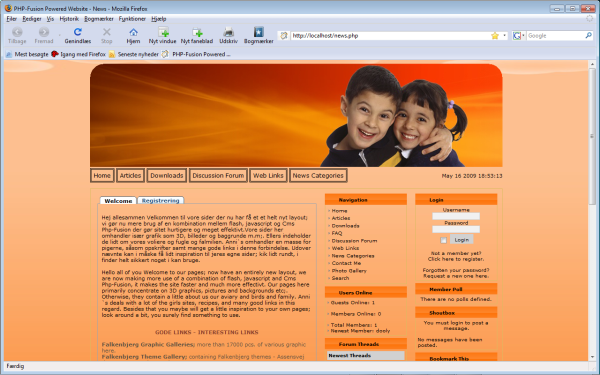Open the Bogmærker menu in the menu bar
The width and height of the screenshot is (600, 375).
click(x=99, y=19)
